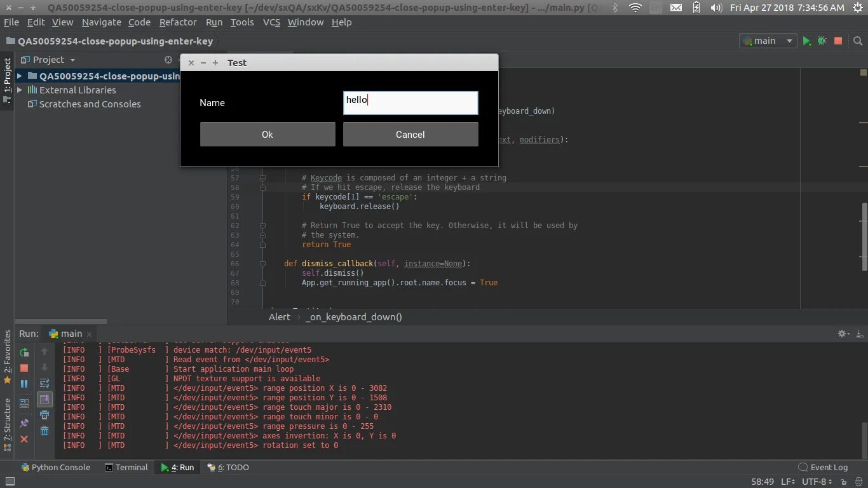Image resolution: width=868 pixels, height=488 pixels.
Task: Open the main run configuration dropdown
Action: click(x=768, y=41)
